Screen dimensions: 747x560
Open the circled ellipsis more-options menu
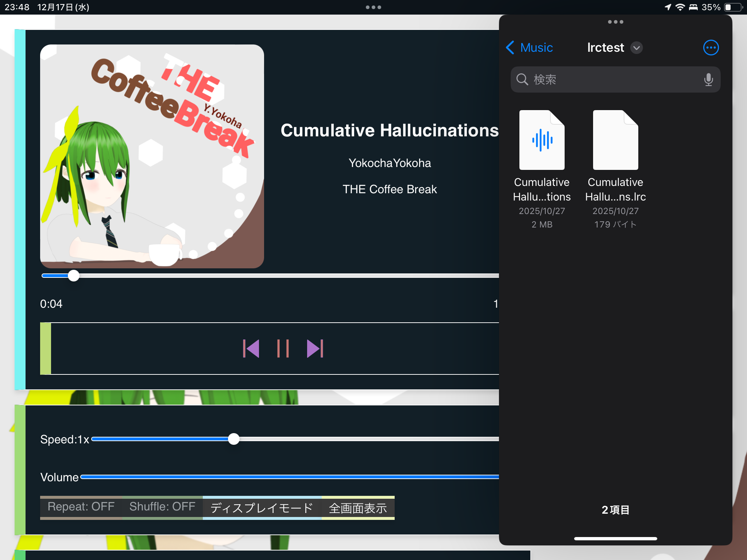tap(711, 48)
